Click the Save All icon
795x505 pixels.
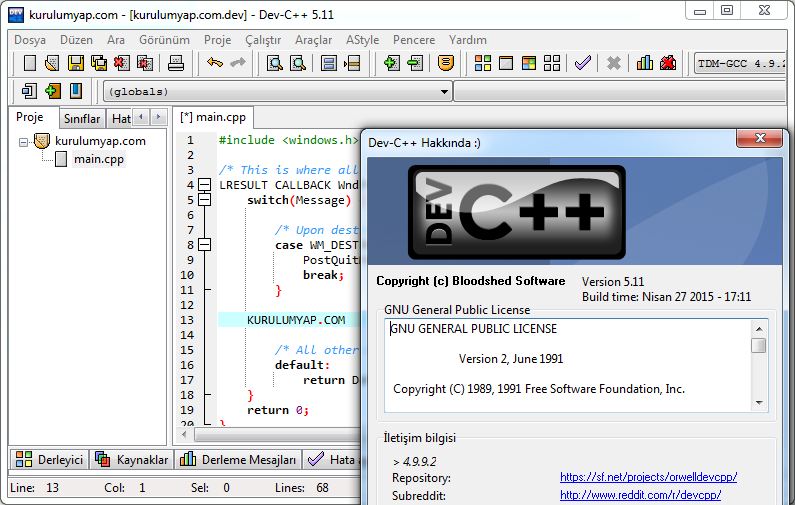99,63
